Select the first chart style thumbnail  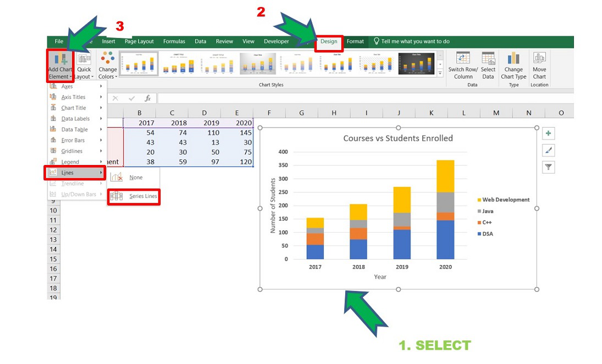tap(139, 62)
